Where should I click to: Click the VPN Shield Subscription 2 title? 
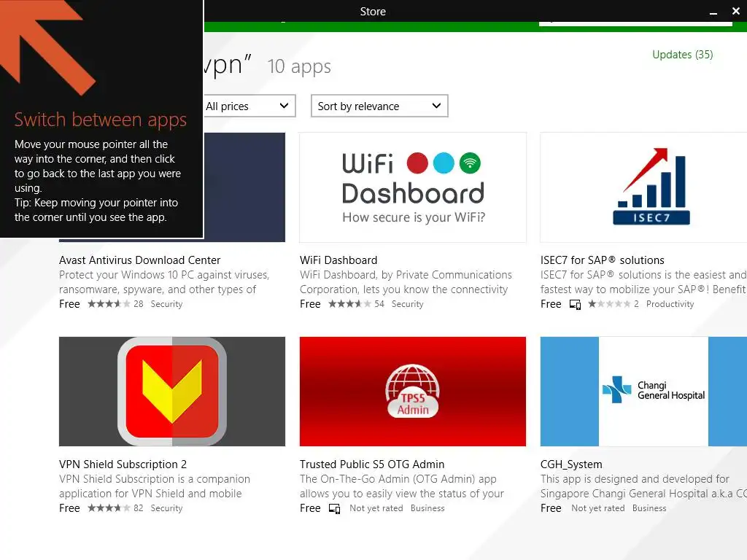pyautogui.click(x=123, y=464)
